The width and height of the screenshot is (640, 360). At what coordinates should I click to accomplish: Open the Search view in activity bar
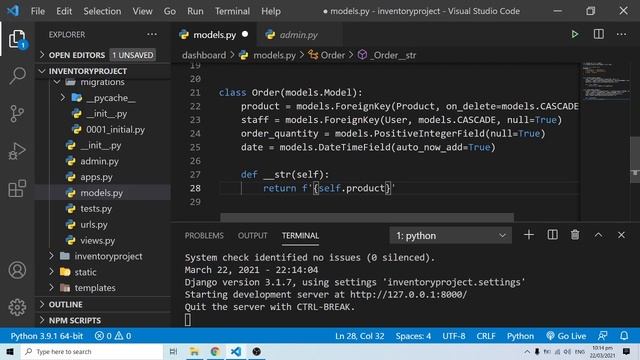(17, 76)
